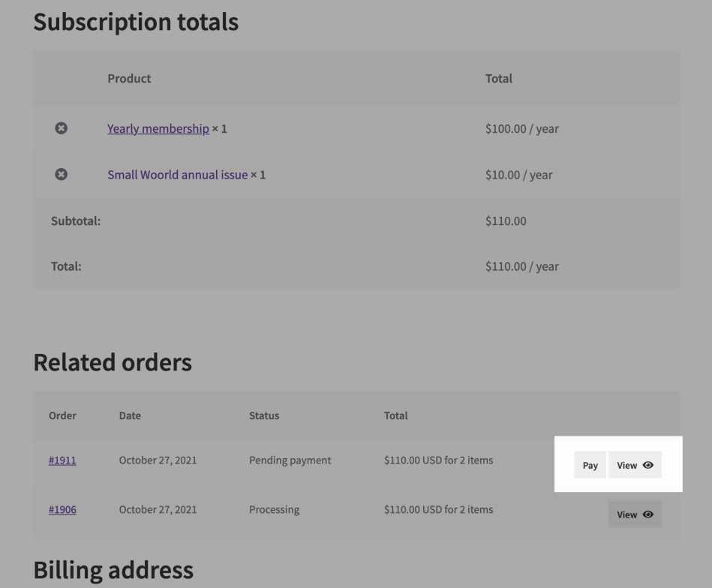
Task: Pay for pending order #1911
Action: (x=590, y=466)
